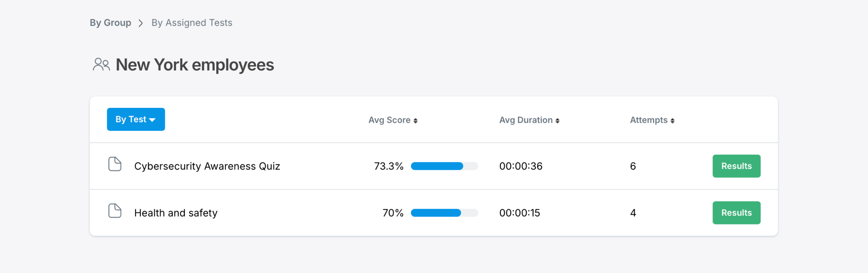This screenshot has height=273, width=868.
Task: Click the Avg Score progress bar for Health and safety
Action: pyautogui.click(x=445, y=213)
